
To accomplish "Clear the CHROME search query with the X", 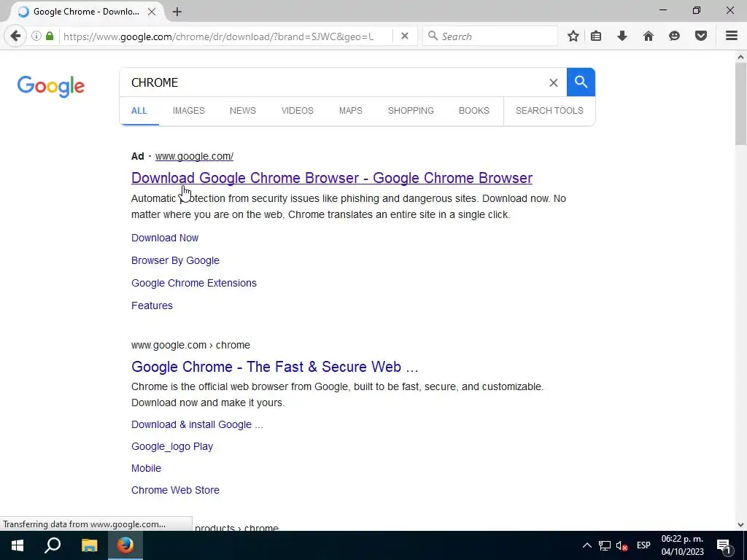I will pos(553,83).
